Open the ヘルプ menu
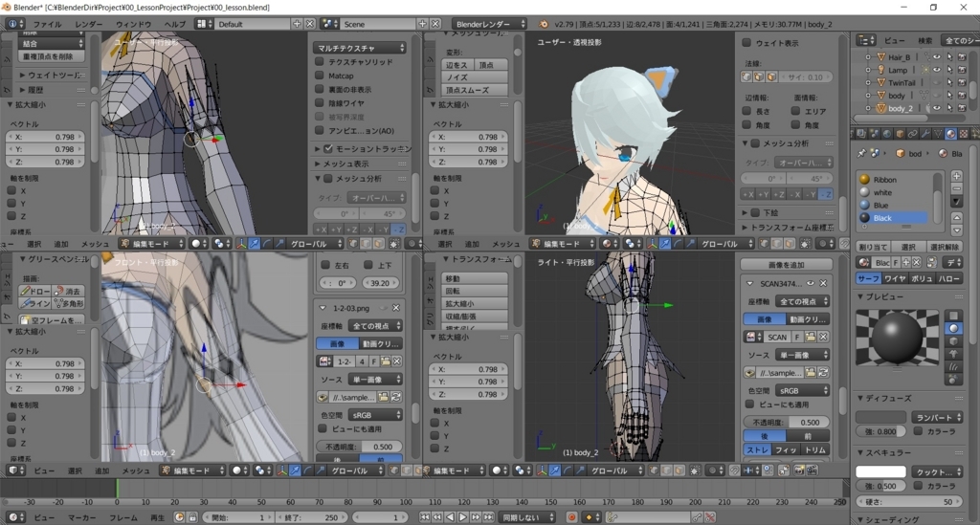 (174, 24)
